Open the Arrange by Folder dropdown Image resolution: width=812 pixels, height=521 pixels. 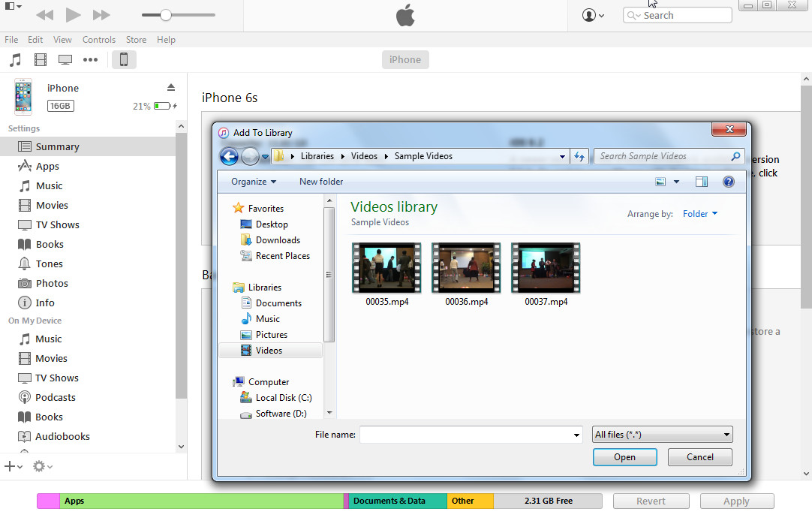(x=699, y=214)
